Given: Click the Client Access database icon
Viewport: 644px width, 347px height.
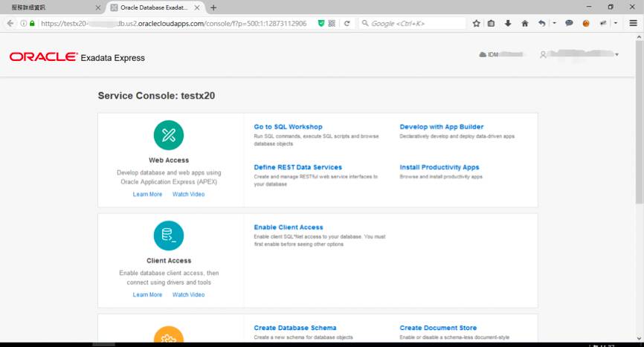Looking at the screenshot, I should tap(169, 236).
